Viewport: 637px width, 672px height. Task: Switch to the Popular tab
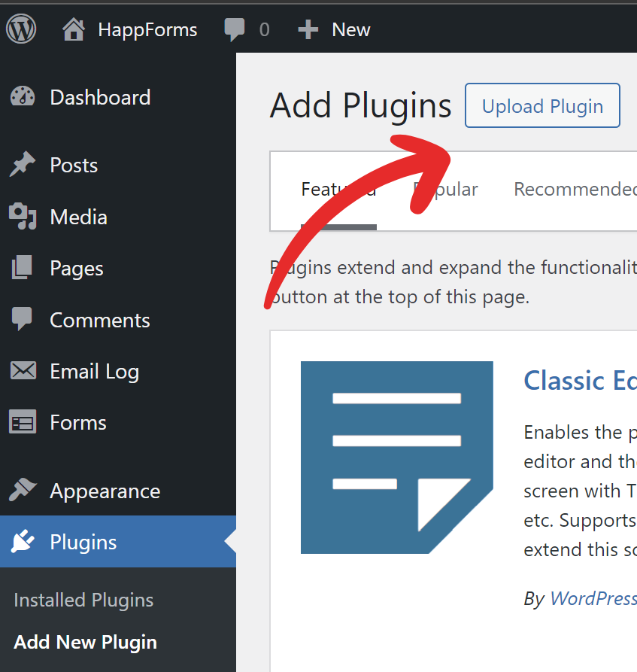click(x=445, y=190)
